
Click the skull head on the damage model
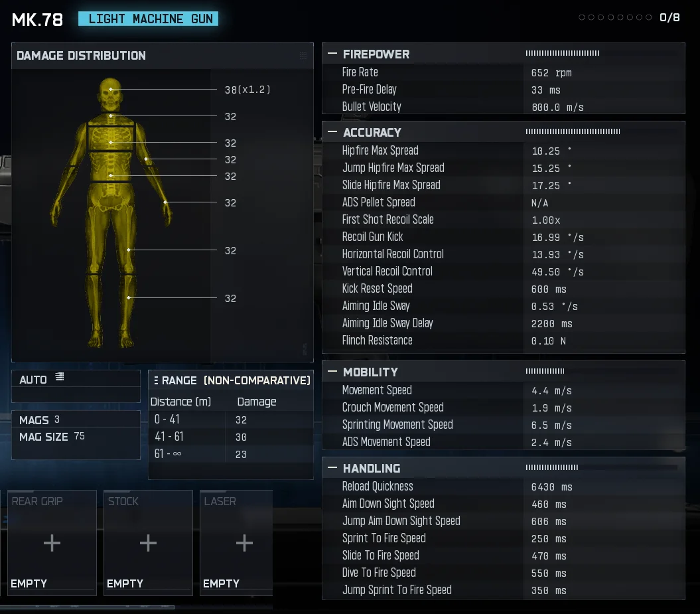tap(110, 93)
